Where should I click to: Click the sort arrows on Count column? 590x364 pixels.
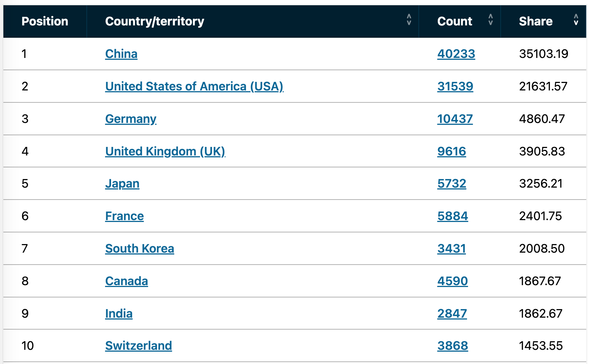pyautogui.click(x=490, y=21)
